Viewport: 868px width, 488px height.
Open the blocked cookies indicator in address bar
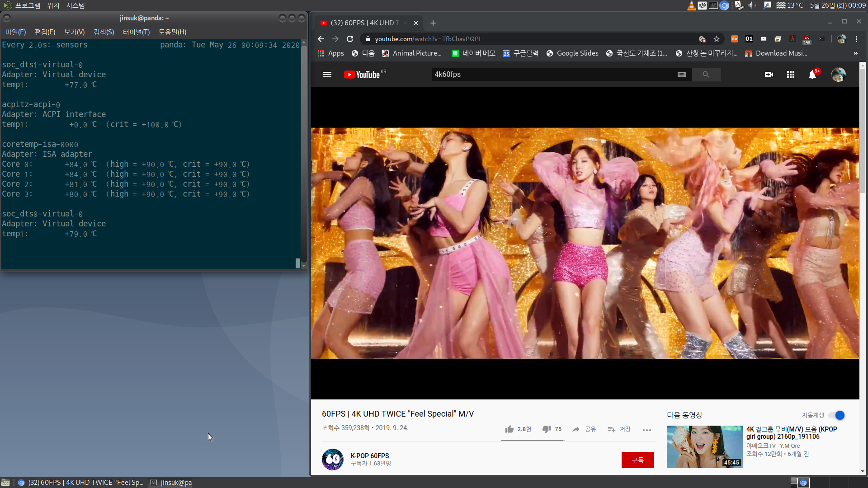(x=702, y=39)
